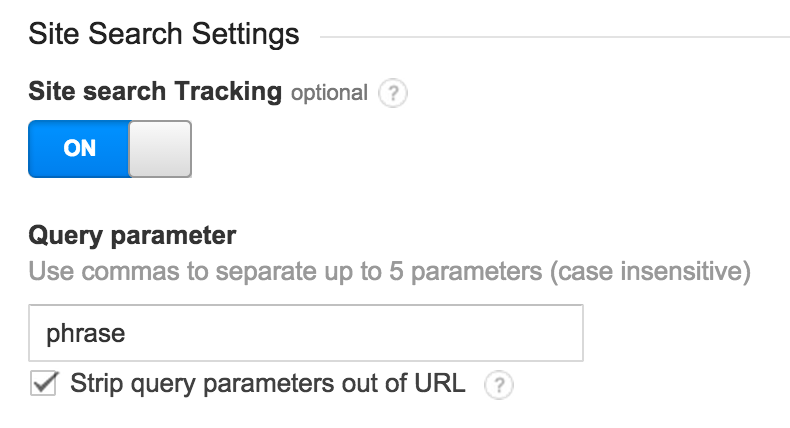Click the 'Strip query parameters out of URL' label
Screen dimensions: 790x428
[x=267, y=384]
